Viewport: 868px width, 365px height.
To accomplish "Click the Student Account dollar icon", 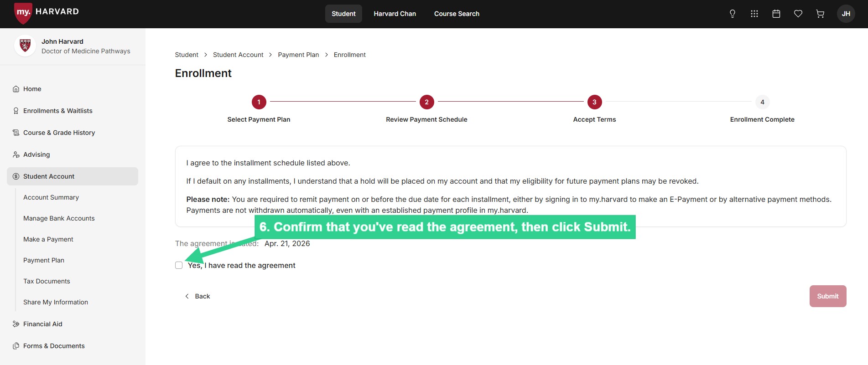I will pos(16,176).
